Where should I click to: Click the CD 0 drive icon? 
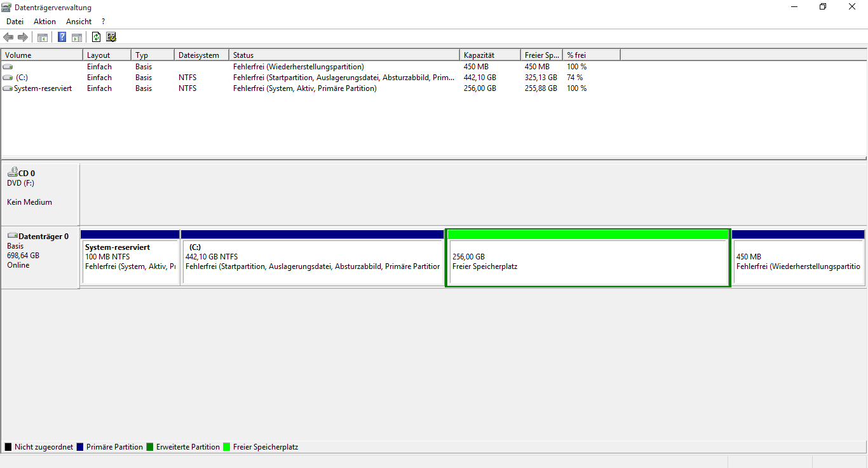point(12,172)
